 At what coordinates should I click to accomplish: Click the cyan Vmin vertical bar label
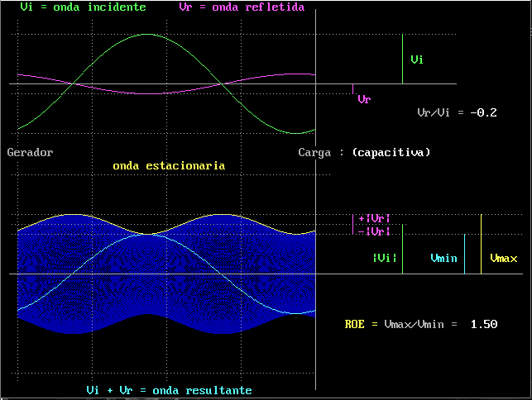click(443, 259)
